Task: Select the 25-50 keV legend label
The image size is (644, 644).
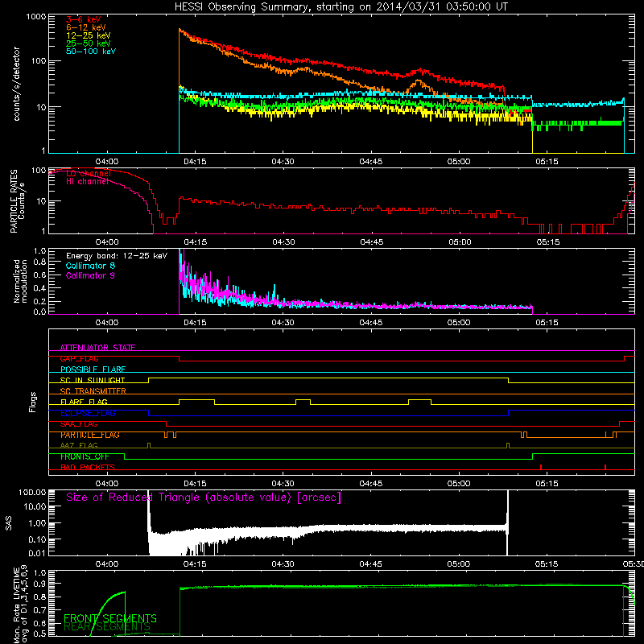Action: pos(89,43)
